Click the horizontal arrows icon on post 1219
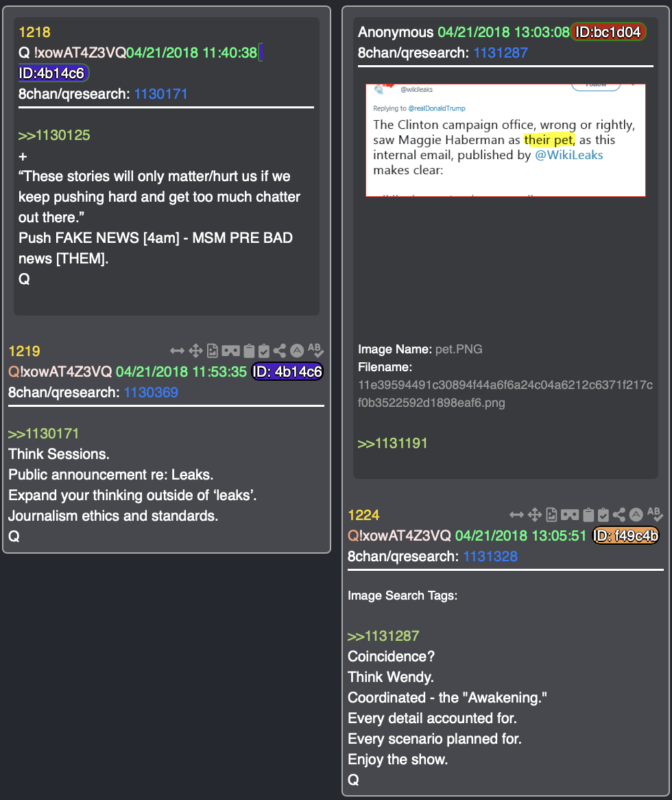 pyautogui.click(x=177, y=351)
